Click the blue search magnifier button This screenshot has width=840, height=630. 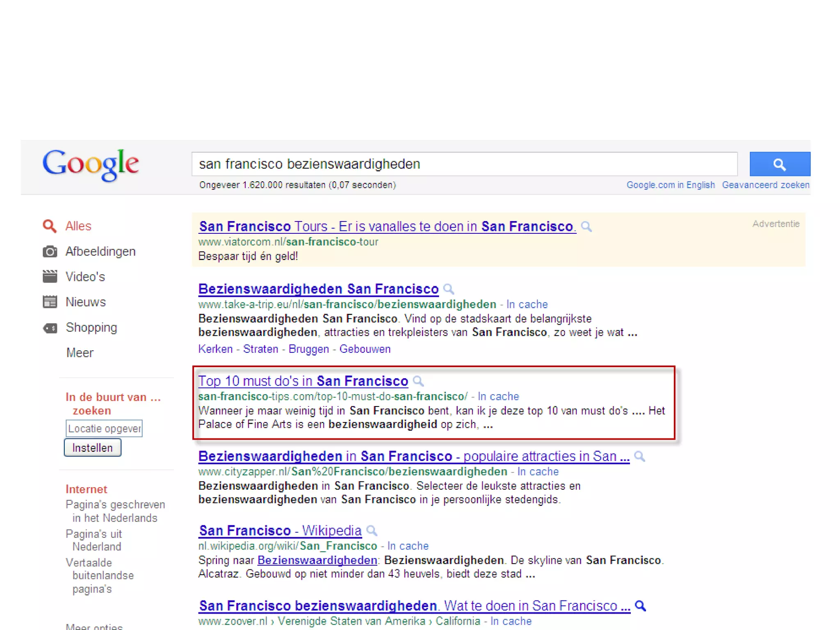779,164
